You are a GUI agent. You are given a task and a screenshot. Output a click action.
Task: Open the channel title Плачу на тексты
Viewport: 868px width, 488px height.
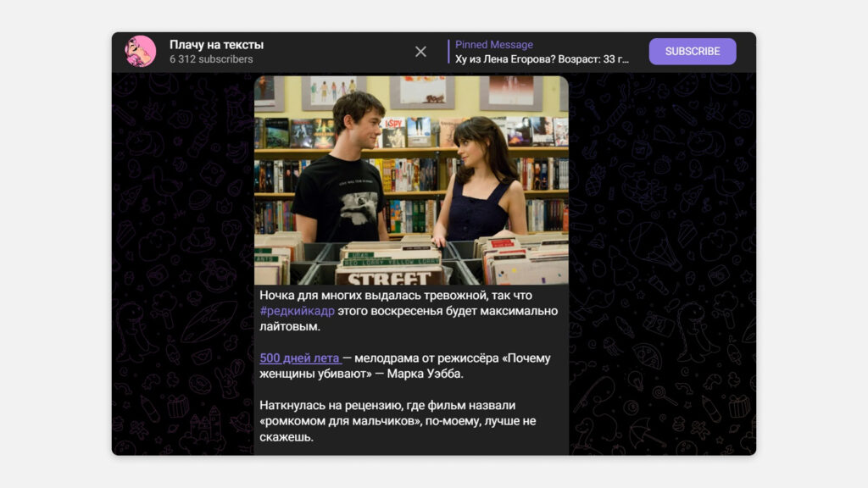tap(216, 44)
